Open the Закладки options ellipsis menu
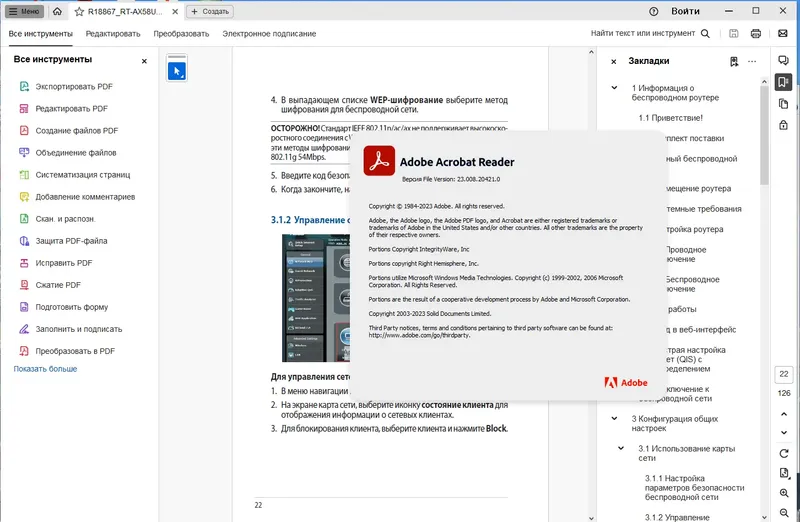The height and width of the screenshot is (522, 800). point(752,61)
